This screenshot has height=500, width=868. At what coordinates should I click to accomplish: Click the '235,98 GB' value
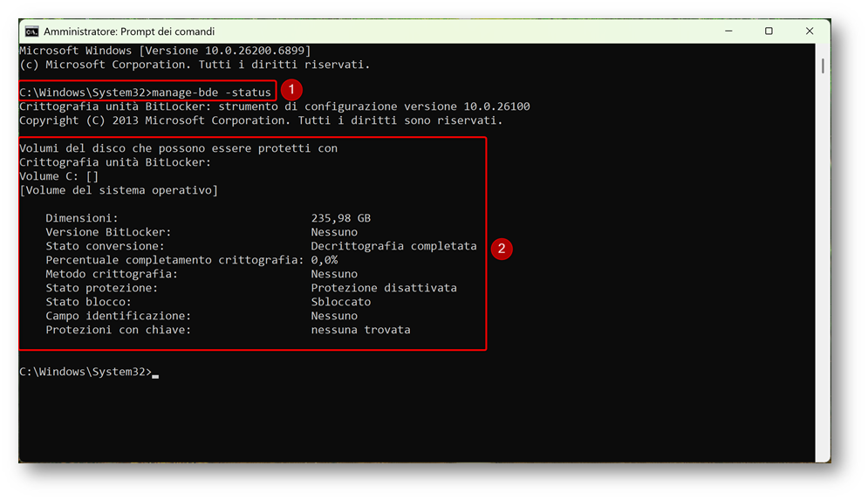340,218
